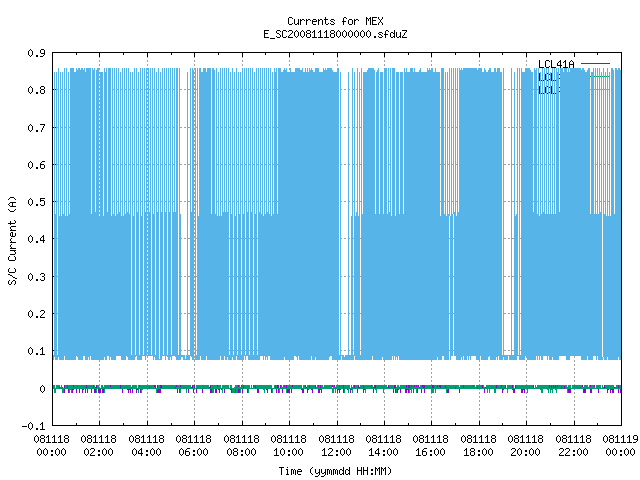Click the blue legend line sample

click(x=600, y=89)
